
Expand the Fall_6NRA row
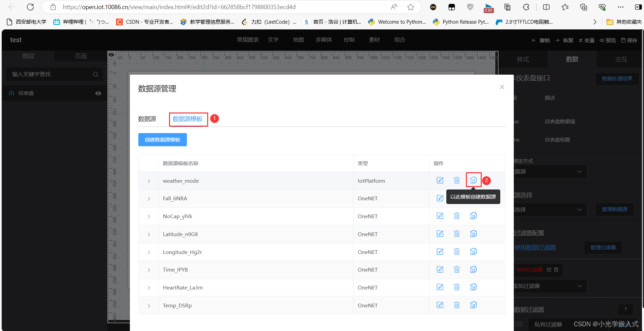click(x=149, y=199)
